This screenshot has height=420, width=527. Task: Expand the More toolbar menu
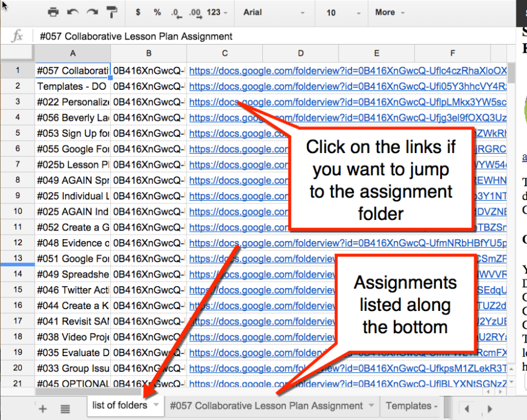click(x=389, y=12)
